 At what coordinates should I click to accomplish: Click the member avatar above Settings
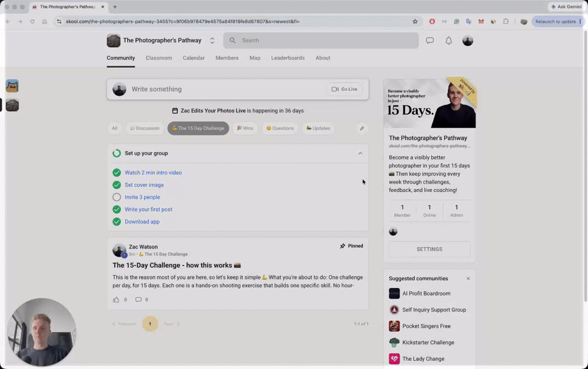(393, 231)
